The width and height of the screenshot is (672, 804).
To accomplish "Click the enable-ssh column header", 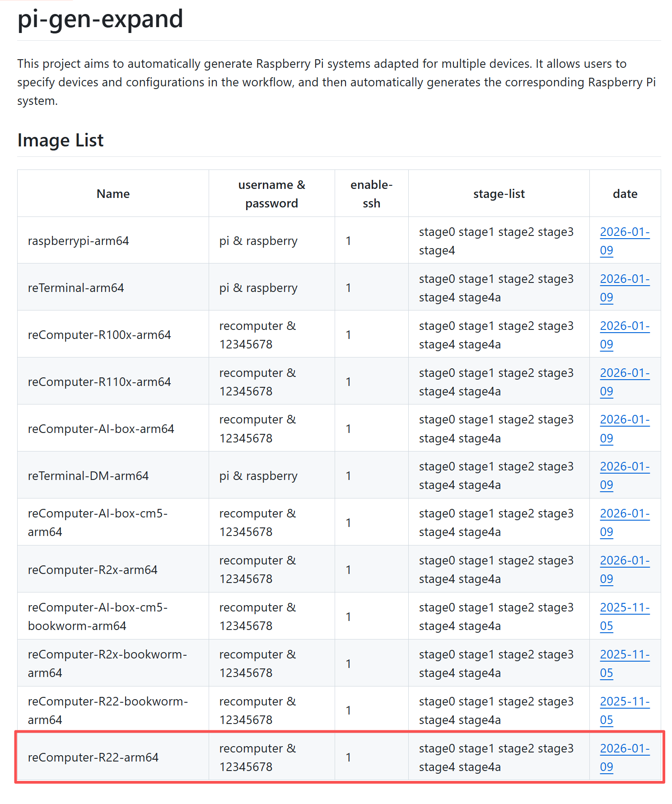I will 371,194.
